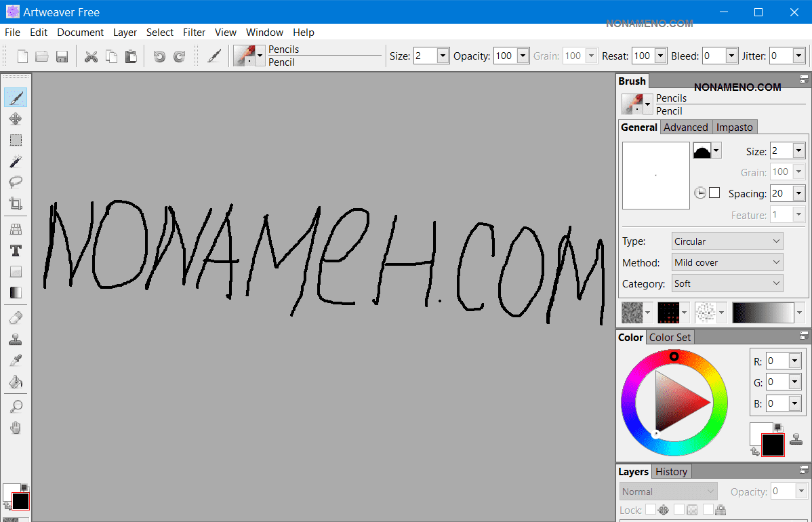Click the Undo arrow in the toolbar

159,56
